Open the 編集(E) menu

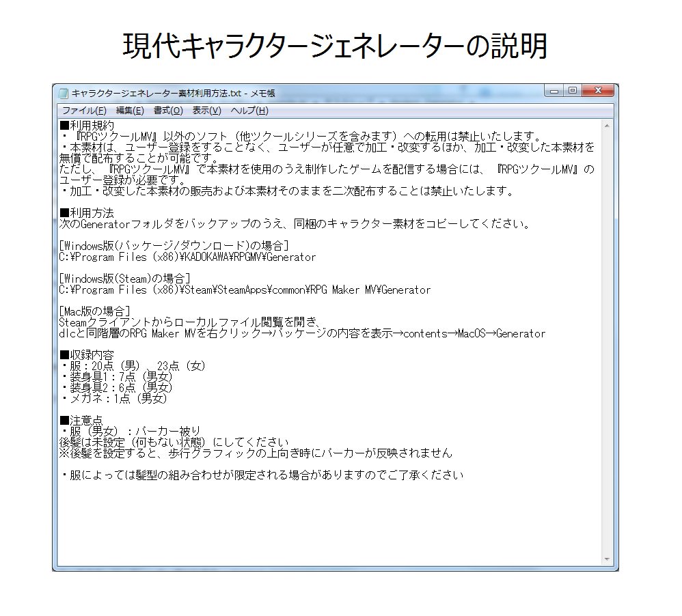click(x=130, y=111)
